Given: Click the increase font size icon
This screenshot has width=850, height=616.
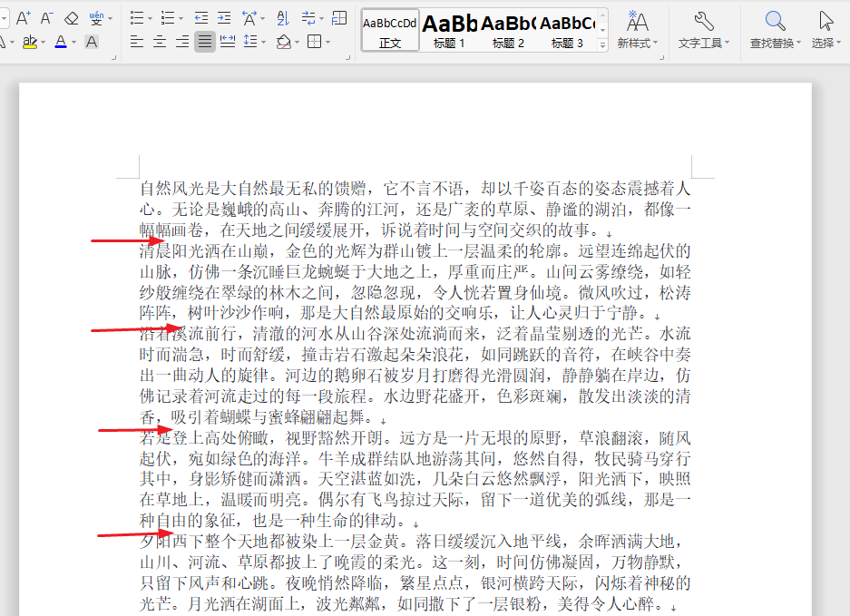Looking at the screenshot, I should [x=24, y=16].
